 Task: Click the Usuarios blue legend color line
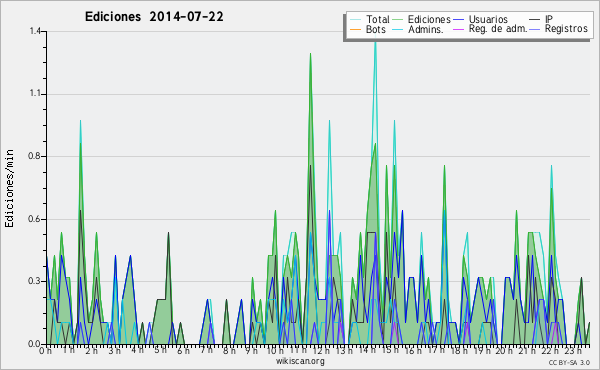[x=458, y=20]
